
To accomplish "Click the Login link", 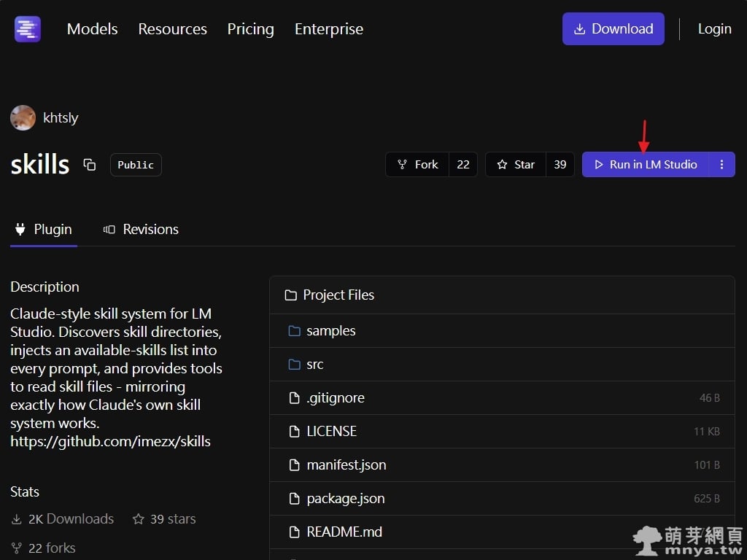I will tap(714, 29).
